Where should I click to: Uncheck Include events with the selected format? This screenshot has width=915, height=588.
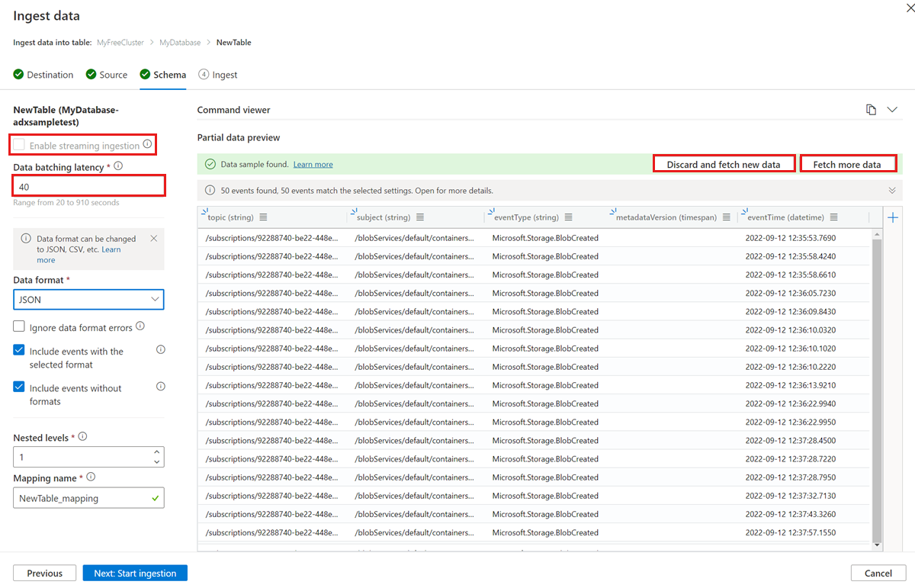19,351
